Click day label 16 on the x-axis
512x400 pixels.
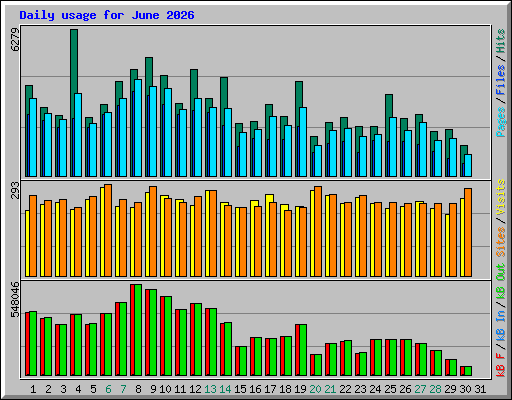[255, 389]
